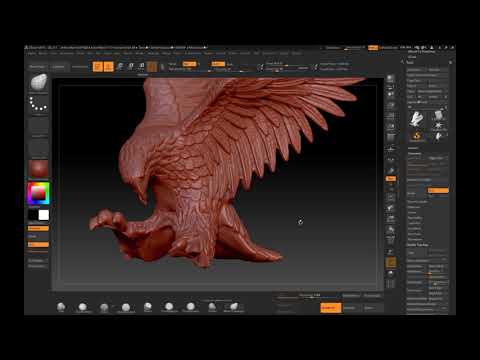Open the Document menu
This screenshot has width=480, height=360.
pyautogui.click(x=67, y=53)
